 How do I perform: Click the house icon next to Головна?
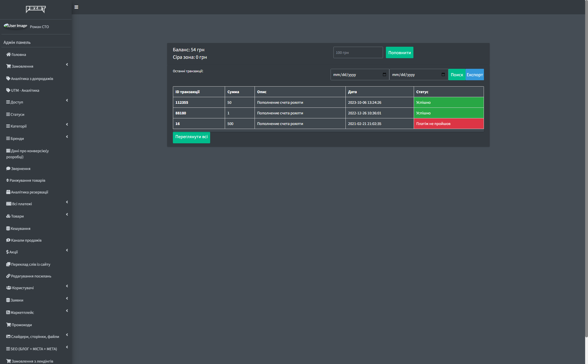click(9, 54)
